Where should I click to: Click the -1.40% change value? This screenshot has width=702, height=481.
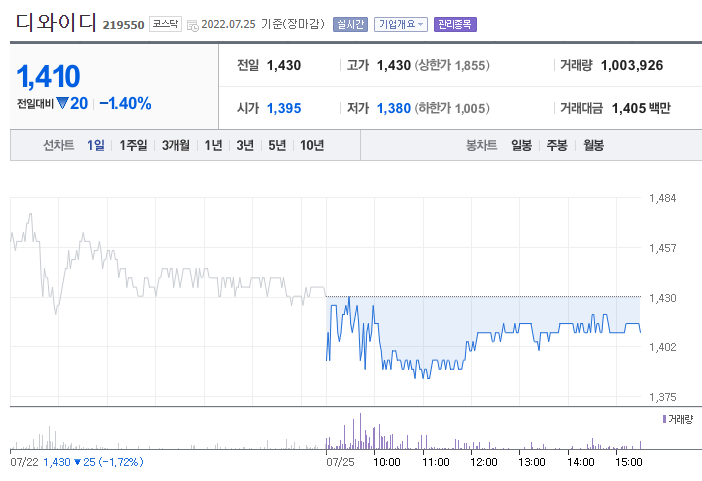(125, 103)
